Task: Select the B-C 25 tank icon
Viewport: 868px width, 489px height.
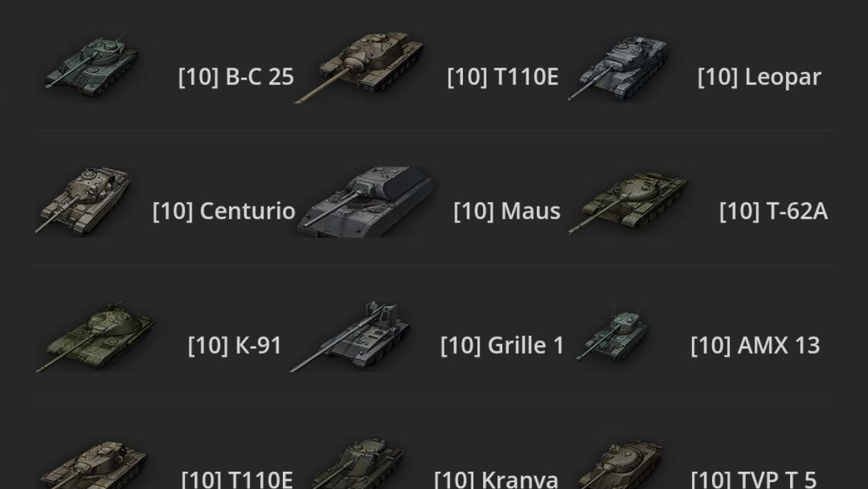Action: 91,64
